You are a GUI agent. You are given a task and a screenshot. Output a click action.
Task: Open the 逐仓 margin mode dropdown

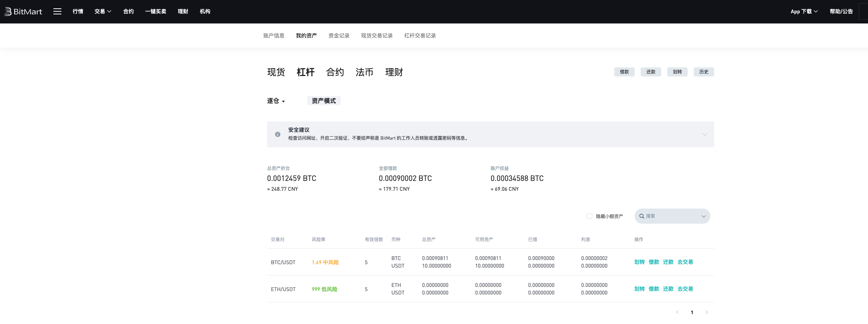coord(276,101)
